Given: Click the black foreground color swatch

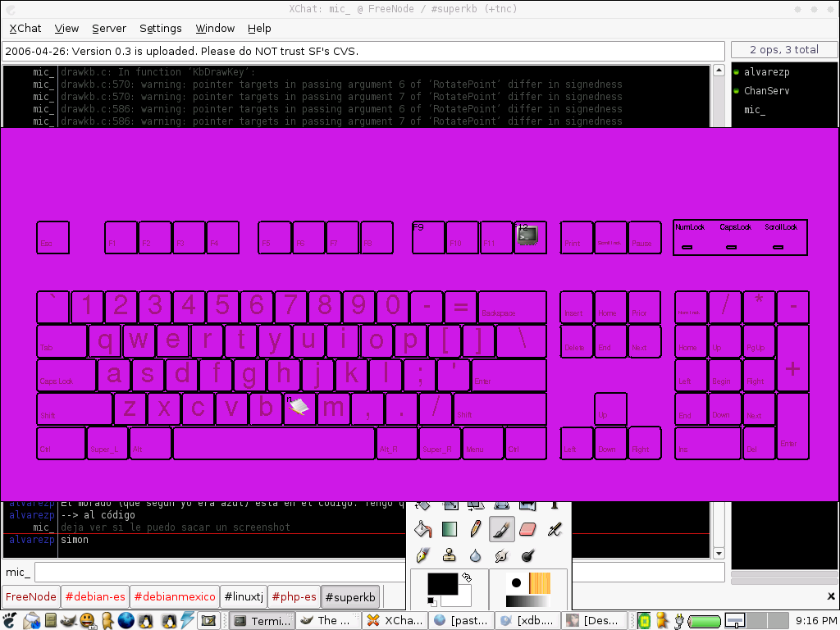Looking at the screenshot, I should tap(441, 584).
